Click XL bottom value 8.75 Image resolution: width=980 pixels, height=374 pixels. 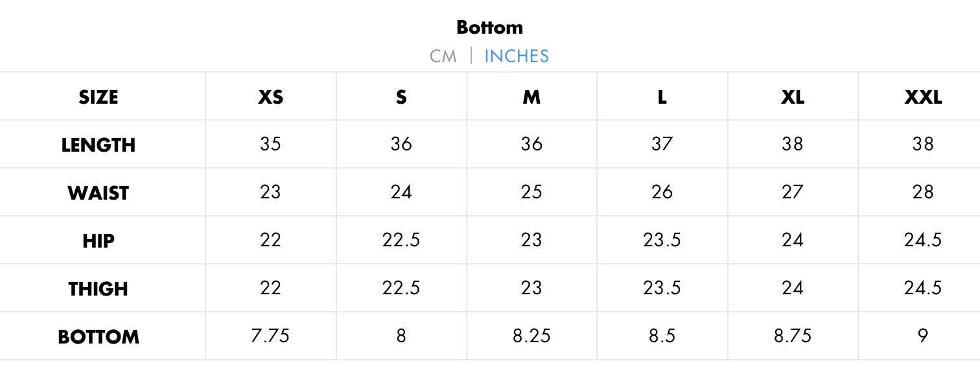coord(793,336)
